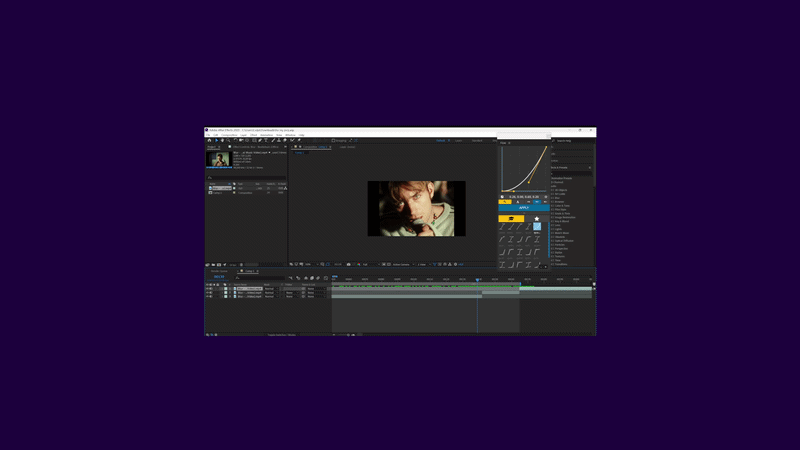800x450 pixels.
Task: Open first layer Normal blending mode dropdown
Action: point(271,289)
